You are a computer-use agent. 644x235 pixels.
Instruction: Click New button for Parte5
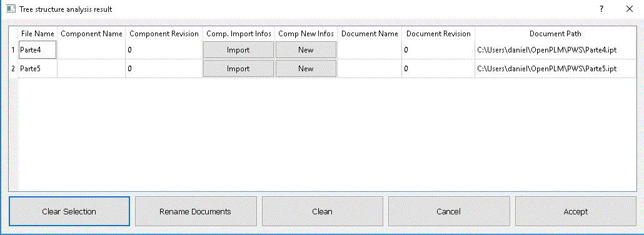tap(306, 69)
